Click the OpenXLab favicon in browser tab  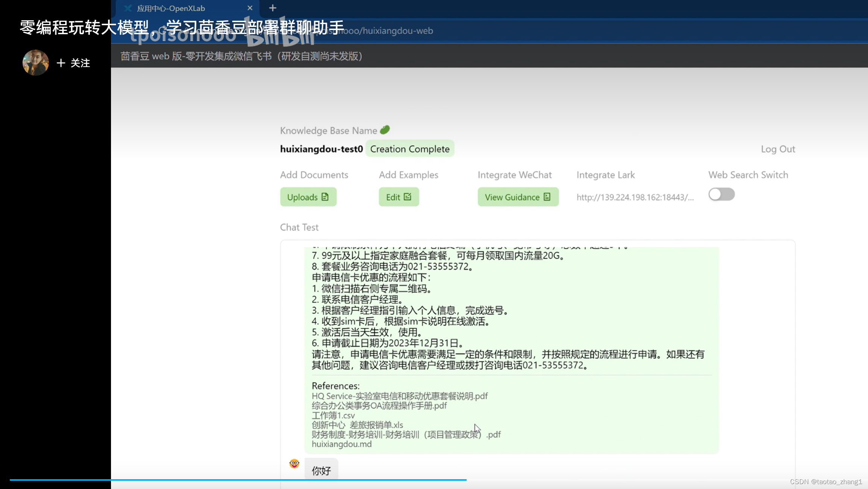[x=128, y=8]
